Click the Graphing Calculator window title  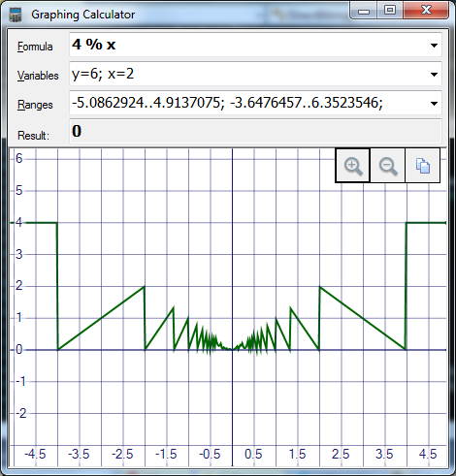point(83,15)
